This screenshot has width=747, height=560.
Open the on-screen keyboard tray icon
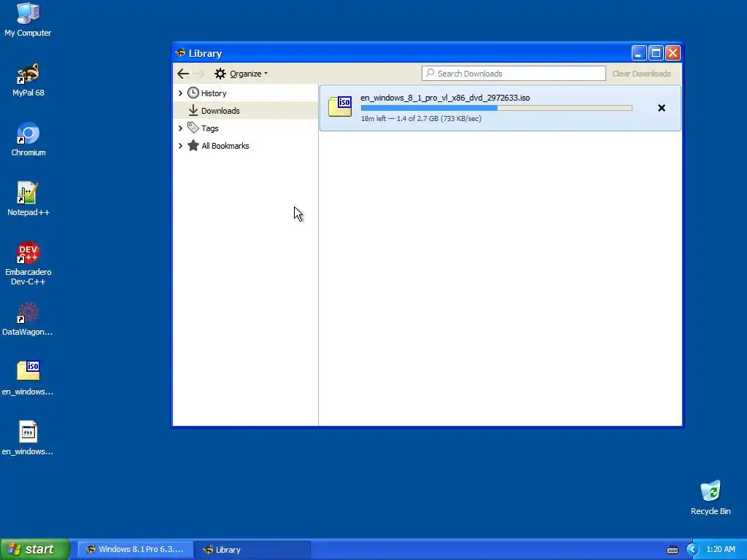pyautogui.click(x=672, y=550)
